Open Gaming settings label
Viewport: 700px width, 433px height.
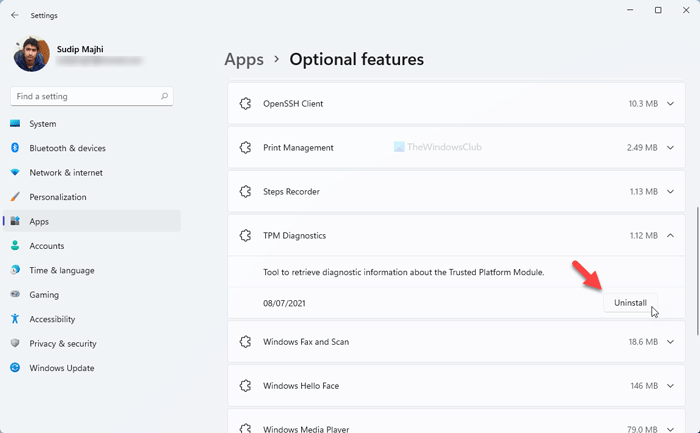click(44, 295)
